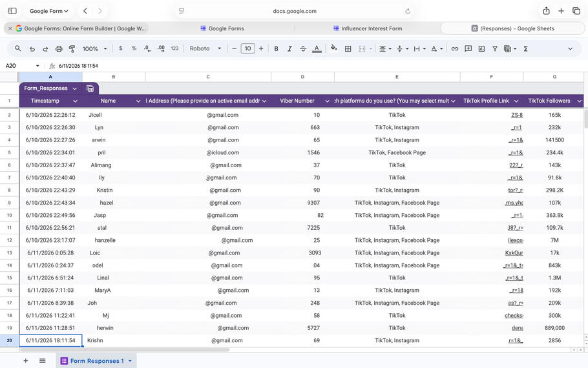
Task: Open horizontal align dropdown
Action: click(385, 48)
